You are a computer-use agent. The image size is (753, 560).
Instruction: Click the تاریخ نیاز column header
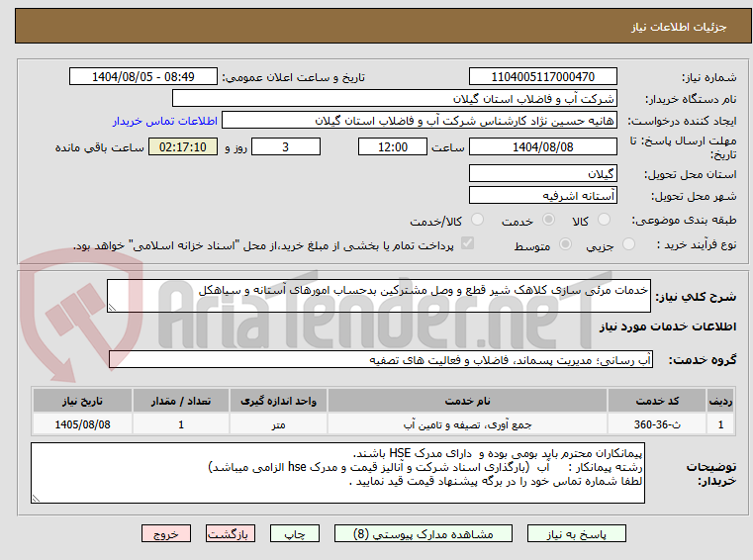coord(82,401)
